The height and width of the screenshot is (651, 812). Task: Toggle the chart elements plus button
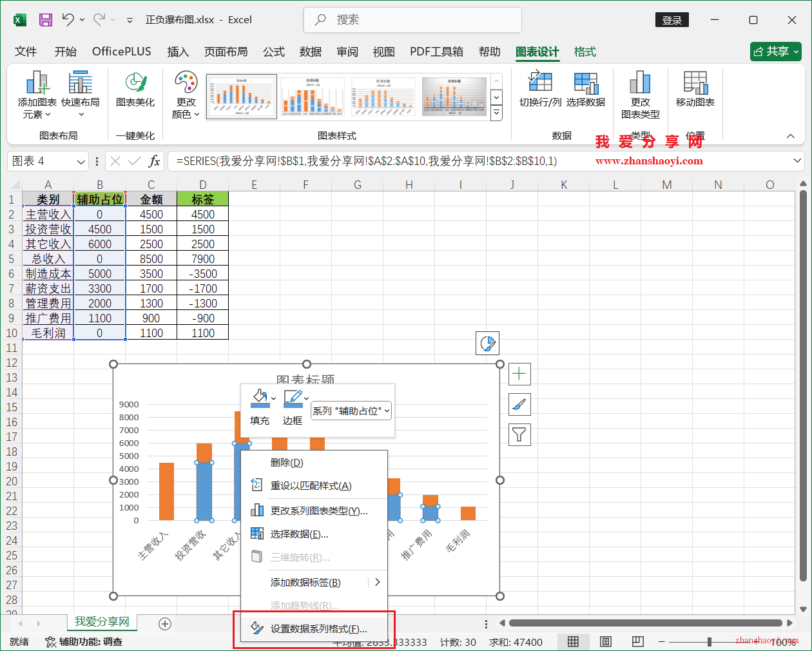519,374
